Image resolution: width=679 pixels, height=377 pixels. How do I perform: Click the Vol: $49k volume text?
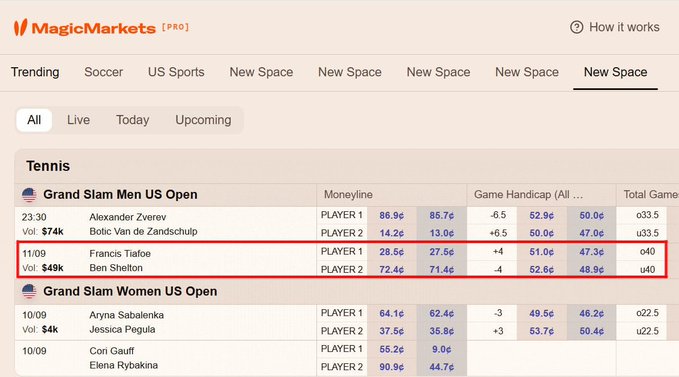tap(43, 268)
